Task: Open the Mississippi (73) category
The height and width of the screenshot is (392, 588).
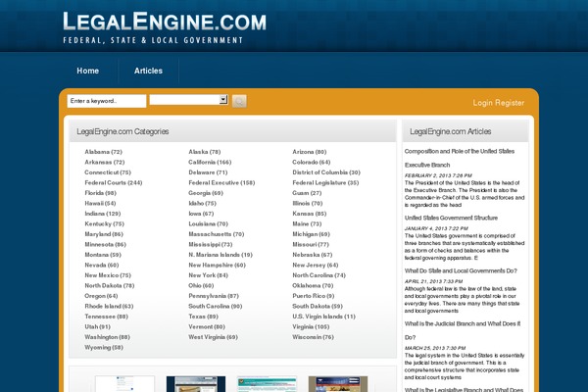Action: [x=211, y=245]
